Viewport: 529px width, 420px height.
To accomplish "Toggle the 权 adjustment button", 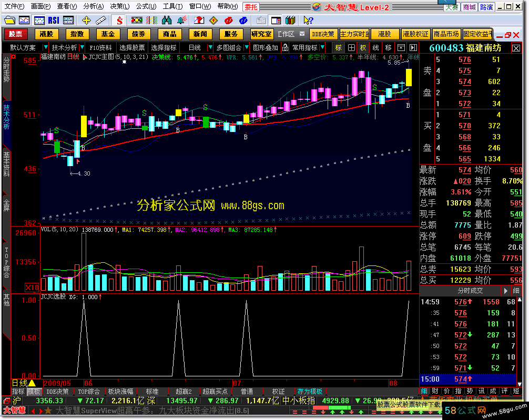I will coord(363,47).
